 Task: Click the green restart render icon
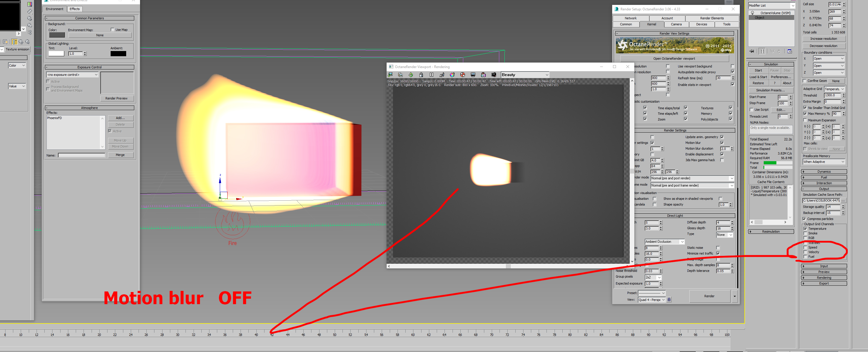tap(411, 75)
